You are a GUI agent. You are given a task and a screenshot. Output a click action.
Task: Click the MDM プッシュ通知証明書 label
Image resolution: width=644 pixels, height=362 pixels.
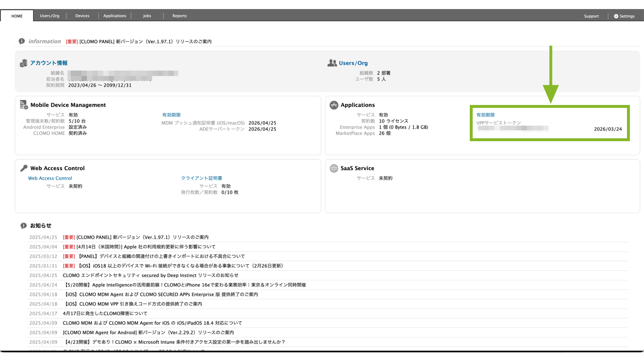point(203,123)
